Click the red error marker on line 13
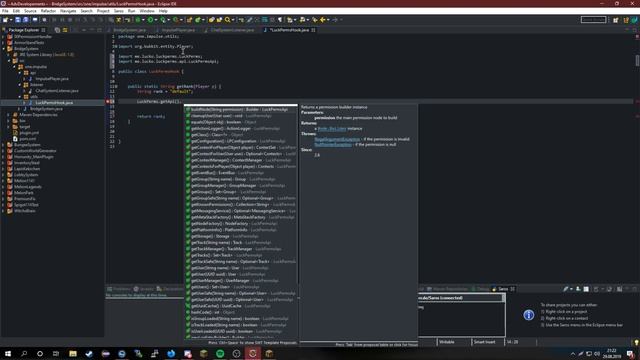 108,101
